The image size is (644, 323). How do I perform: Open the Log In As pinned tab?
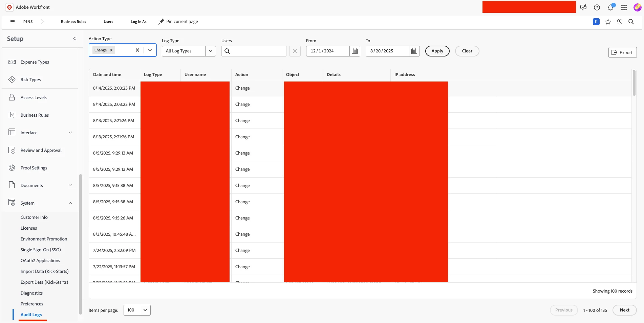[138, 22]
